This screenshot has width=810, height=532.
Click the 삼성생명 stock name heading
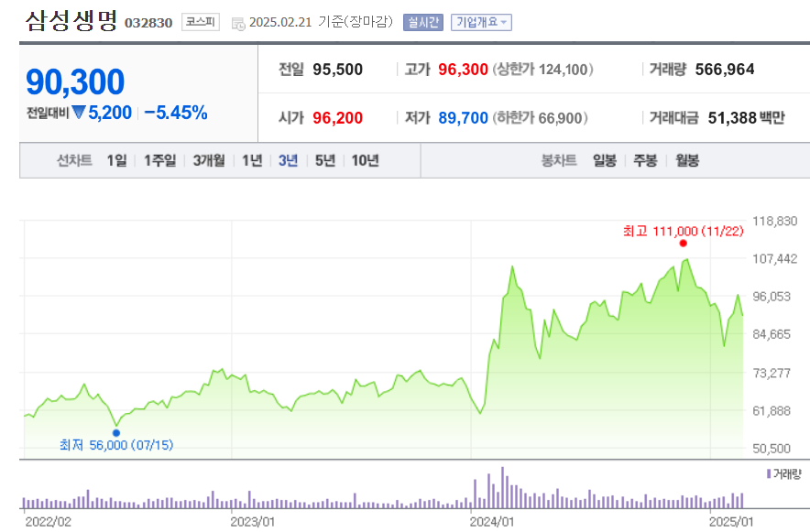click(x=71, y=21)
